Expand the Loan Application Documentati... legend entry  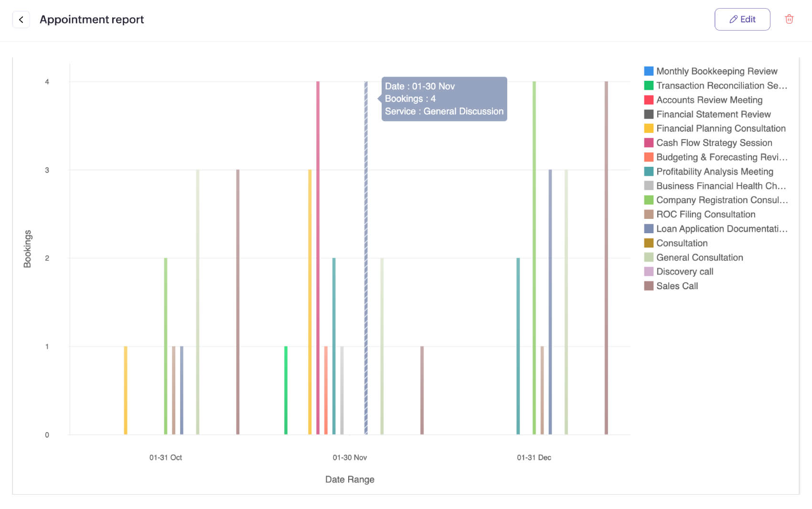pyautogui.click(x=722, y=228)
